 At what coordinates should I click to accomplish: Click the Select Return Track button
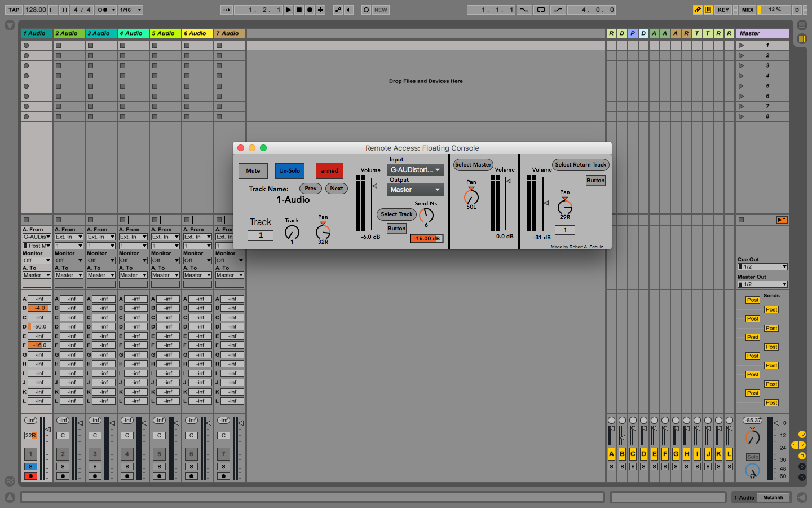point(580,165)
